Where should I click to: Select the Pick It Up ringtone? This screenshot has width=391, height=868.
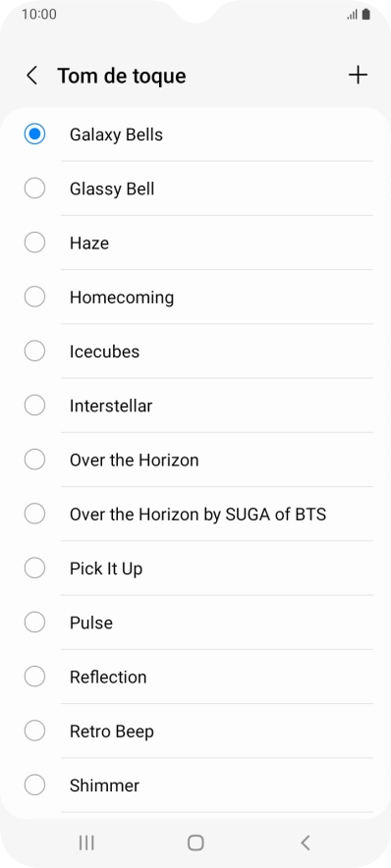195,569
